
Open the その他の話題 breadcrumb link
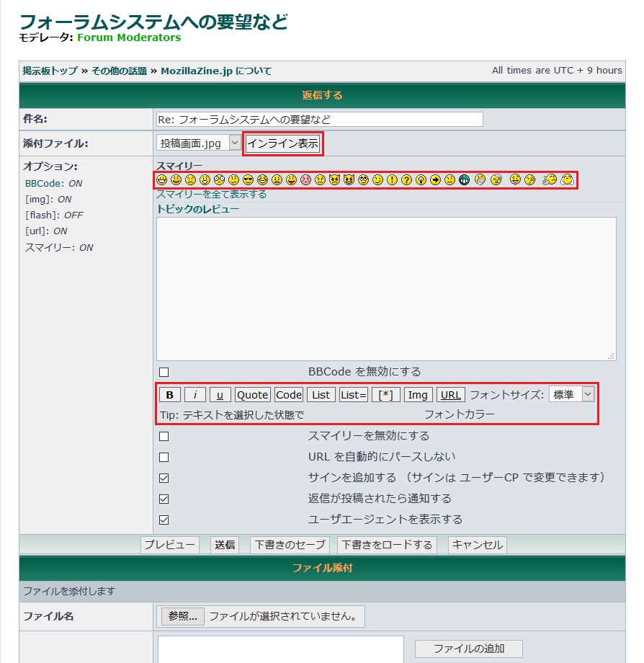[x=119, y=71]
